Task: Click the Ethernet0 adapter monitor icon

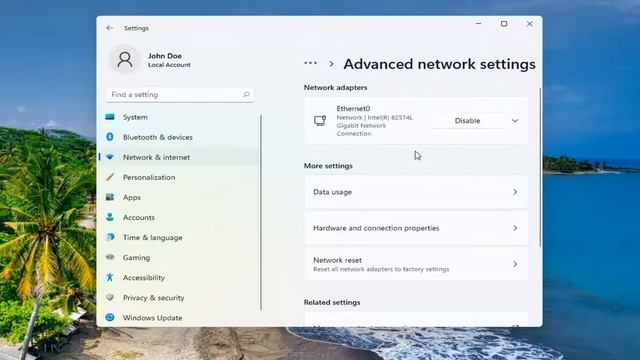Action: [x=320, y=120]
